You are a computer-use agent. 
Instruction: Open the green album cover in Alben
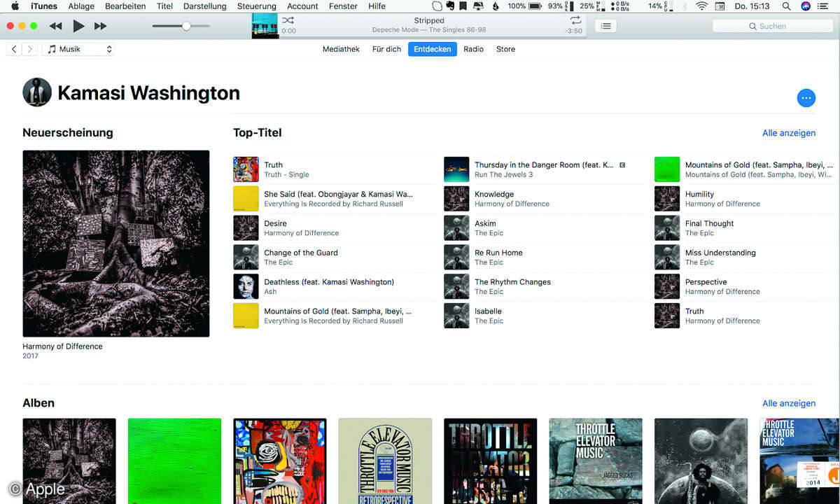click(174, 461)
